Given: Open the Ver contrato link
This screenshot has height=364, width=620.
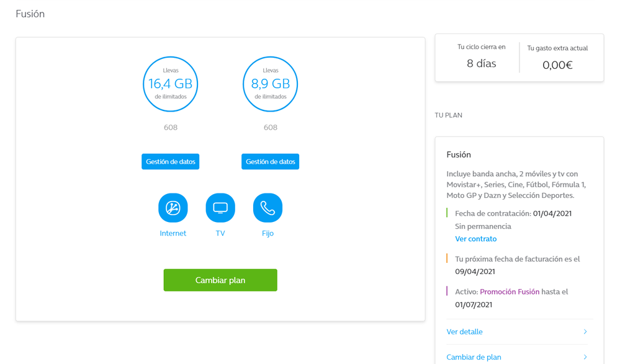Looking at the screenshot, I should tap(475, 239).
